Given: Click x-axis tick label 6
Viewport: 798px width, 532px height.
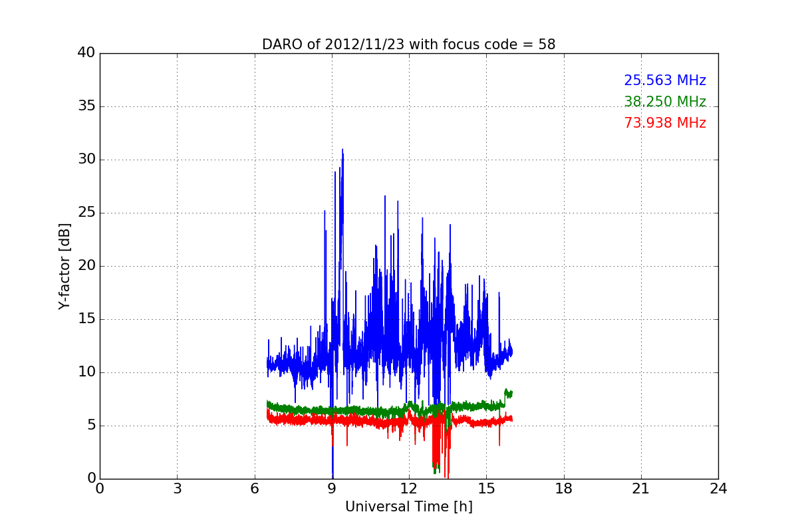Looking at the screenshot, I should (254, 489).
